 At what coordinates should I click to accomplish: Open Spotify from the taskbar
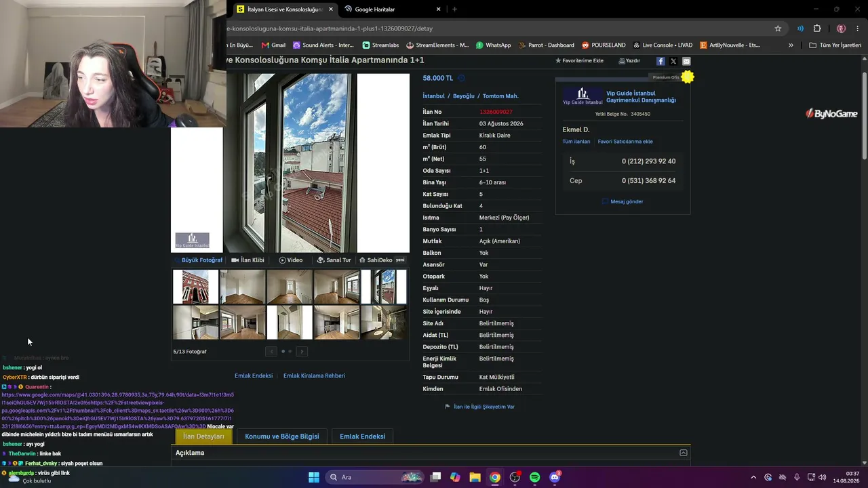(x=535, y=477)
